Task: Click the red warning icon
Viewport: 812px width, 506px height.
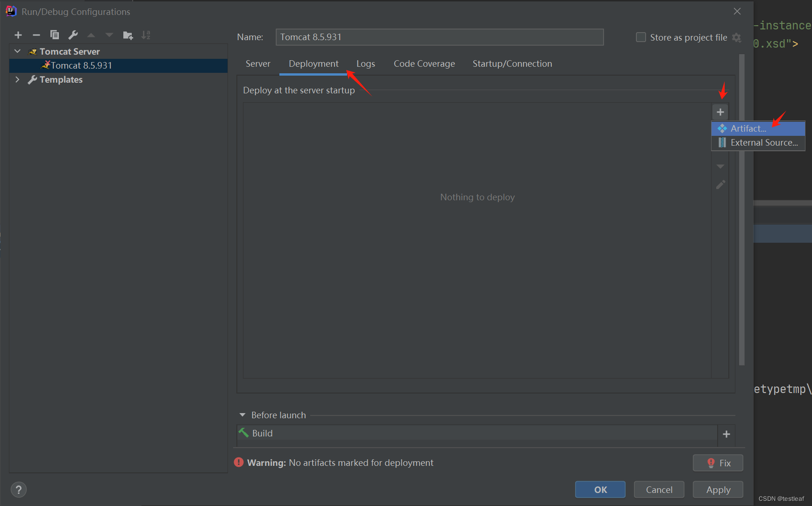Action: coord(239,462)
